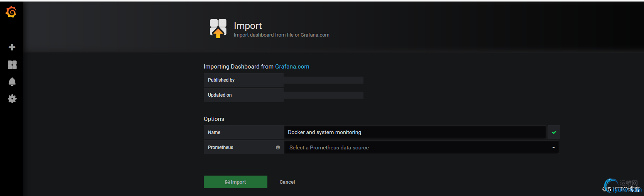This screenshot has height=196, width=644.
Task: Click the dropdown arrow for Prometheus source
Action: (553, 147)
